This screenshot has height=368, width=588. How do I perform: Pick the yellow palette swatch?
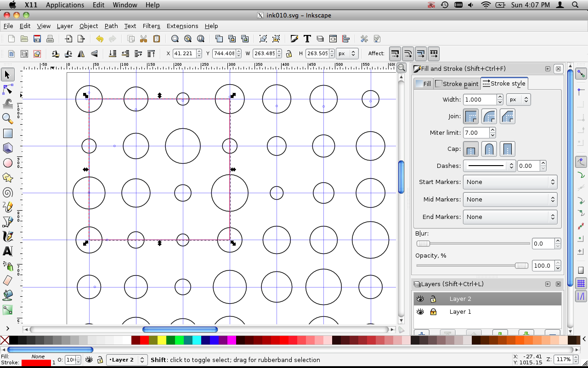coord(162,340)
